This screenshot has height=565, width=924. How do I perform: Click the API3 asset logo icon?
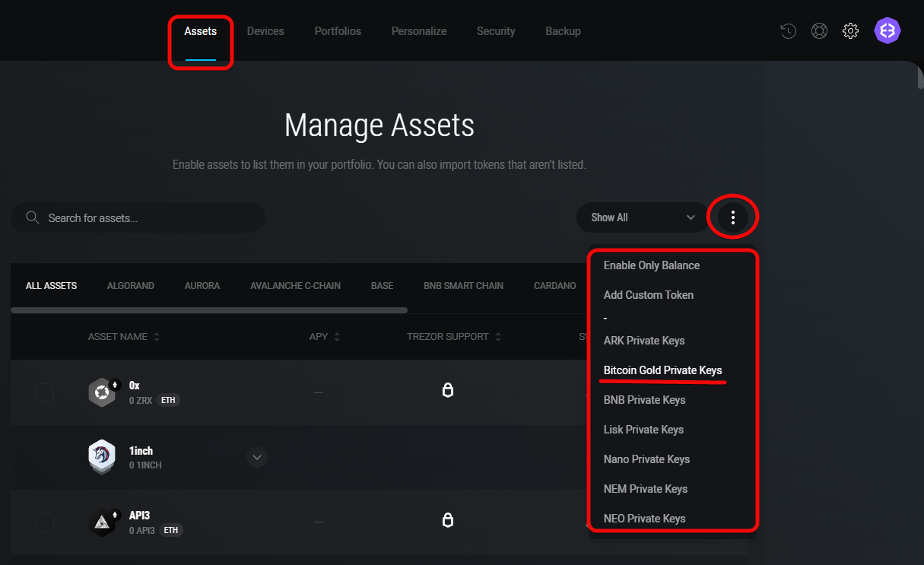[x=102, y=522]
